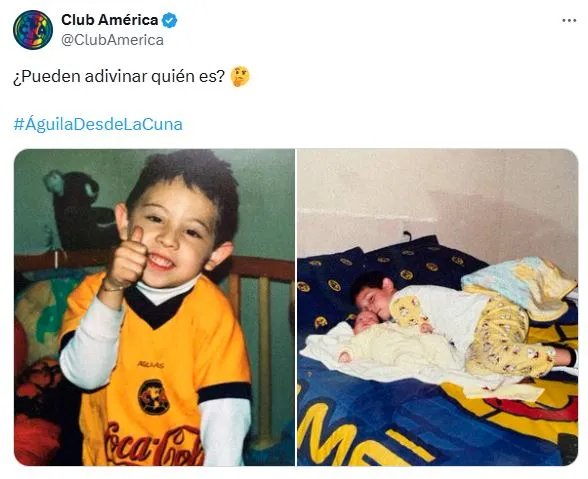Screen dimensions: 588x479
Task: Open the Club América profile avatar
Action: point(33,30)
